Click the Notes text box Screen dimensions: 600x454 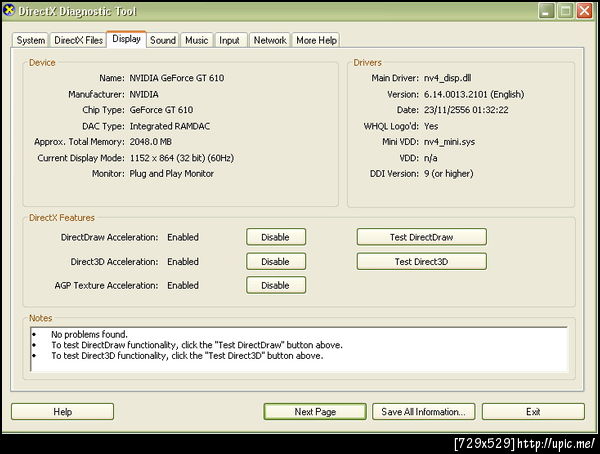point(299,349)
